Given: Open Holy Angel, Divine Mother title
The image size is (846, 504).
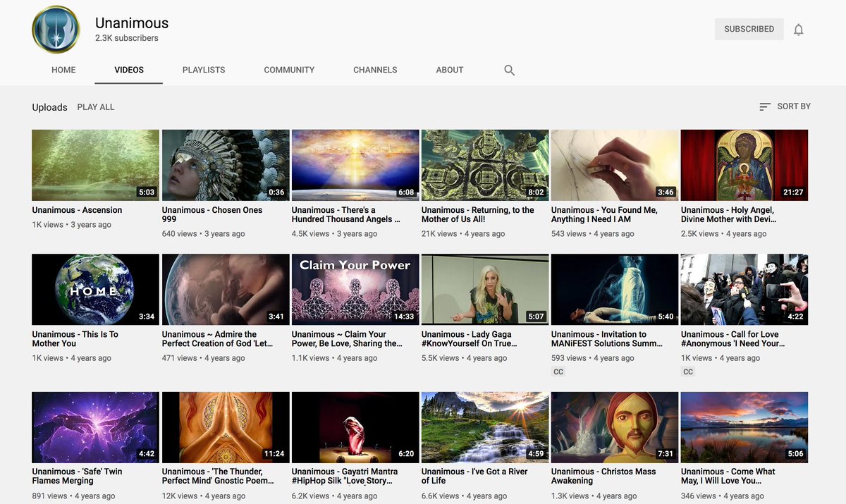Looking at the screenshot, I should click(x=730, y=214).
